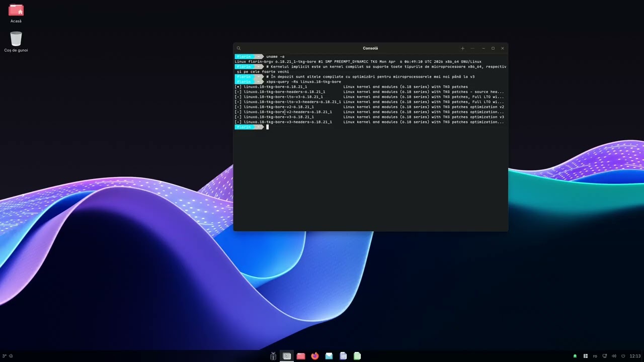Open the network tray icon

605,356
